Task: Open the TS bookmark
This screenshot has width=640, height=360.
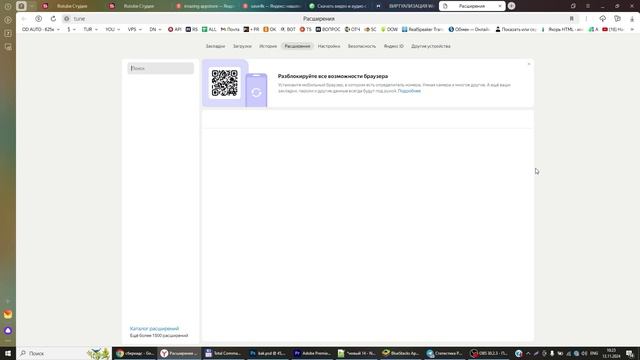Action: coord(306,29)
